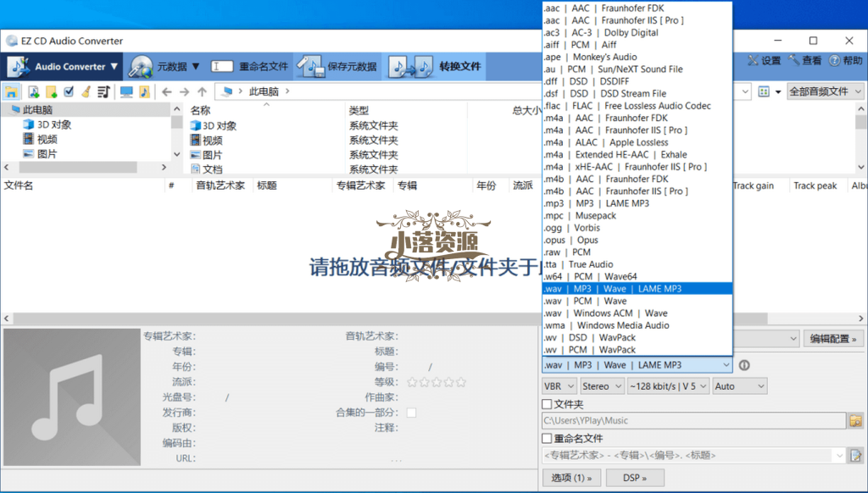Click the 重命名文件 text-field icon
The height and width of the screenshot is (493, 868).
(x=222, y=66)
